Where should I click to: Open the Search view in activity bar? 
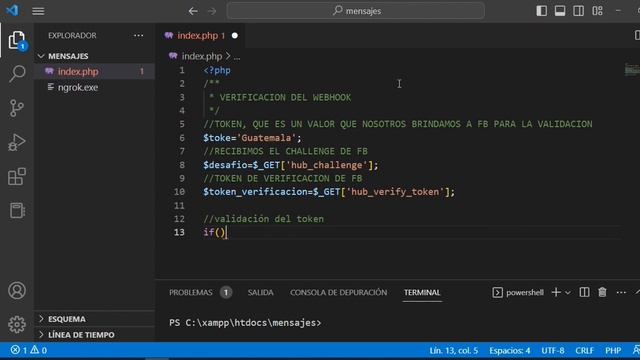17,74
